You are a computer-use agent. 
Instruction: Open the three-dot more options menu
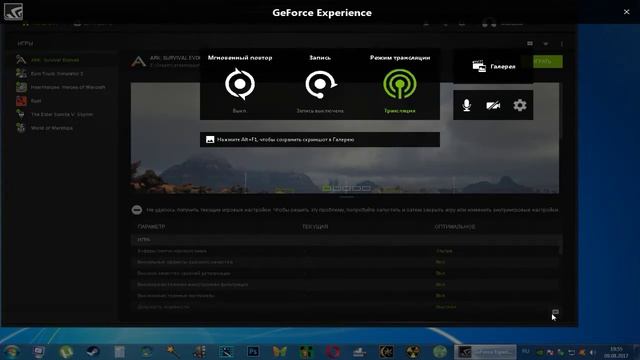562,44
